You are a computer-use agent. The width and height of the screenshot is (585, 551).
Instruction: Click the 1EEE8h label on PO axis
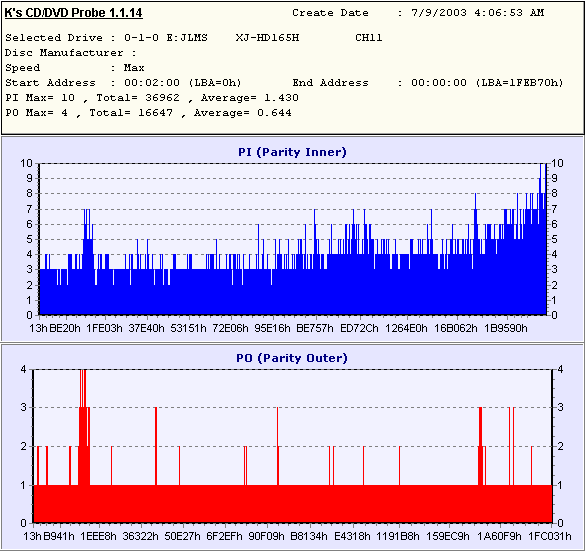(x=98, y=536)
